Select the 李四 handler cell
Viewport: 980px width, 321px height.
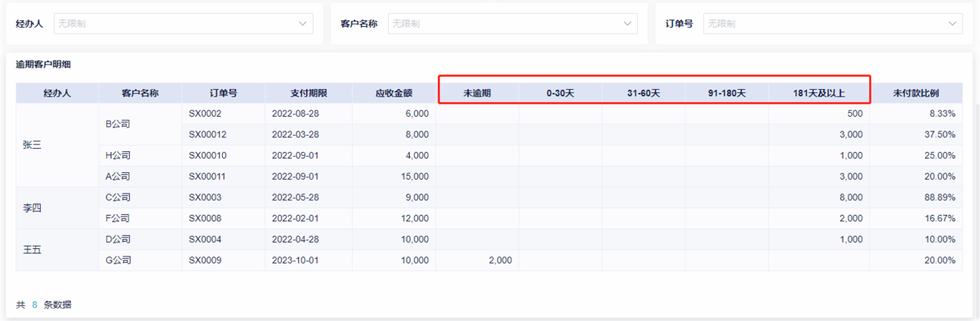[x=57, y=207]
